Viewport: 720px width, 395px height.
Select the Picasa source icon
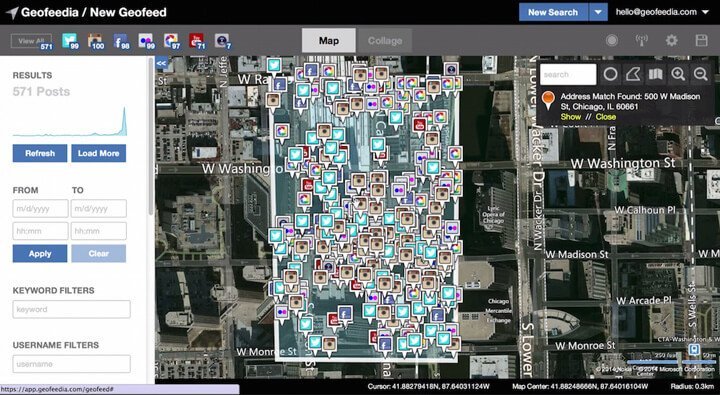(171, 40)
